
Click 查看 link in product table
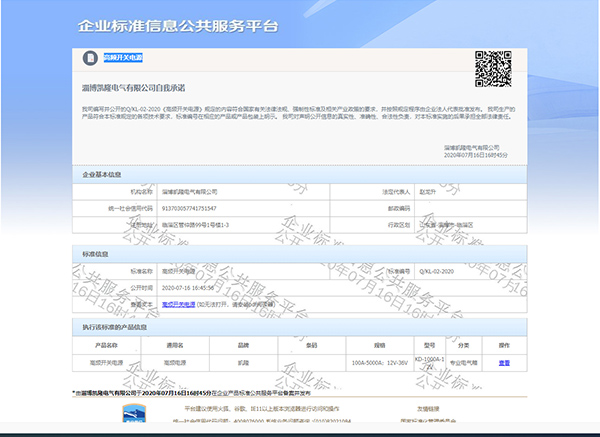tap(504, 363)
